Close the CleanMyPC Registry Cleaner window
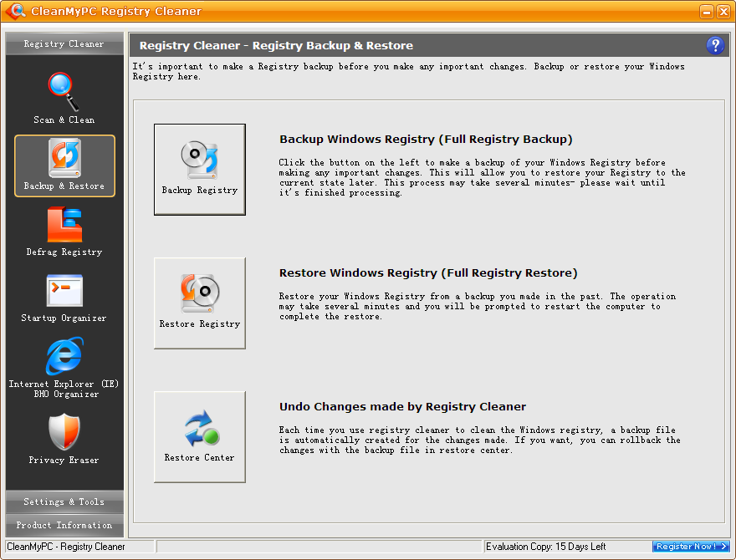736x560 pixels. tap(723, 12)
